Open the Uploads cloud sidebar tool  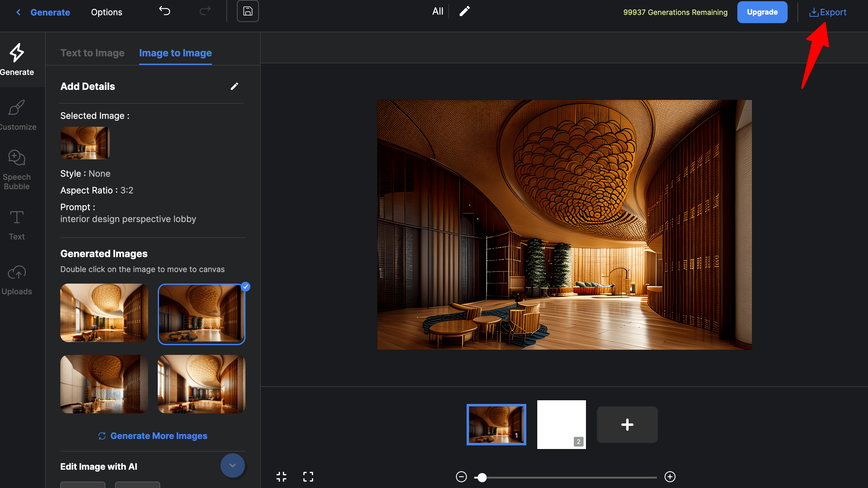coord(17,280)
